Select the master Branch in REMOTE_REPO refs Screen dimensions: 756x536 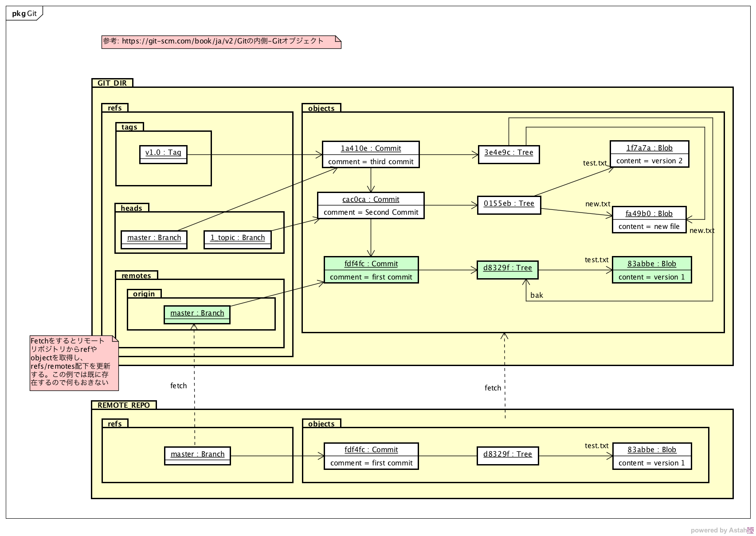tap(197, 456)
